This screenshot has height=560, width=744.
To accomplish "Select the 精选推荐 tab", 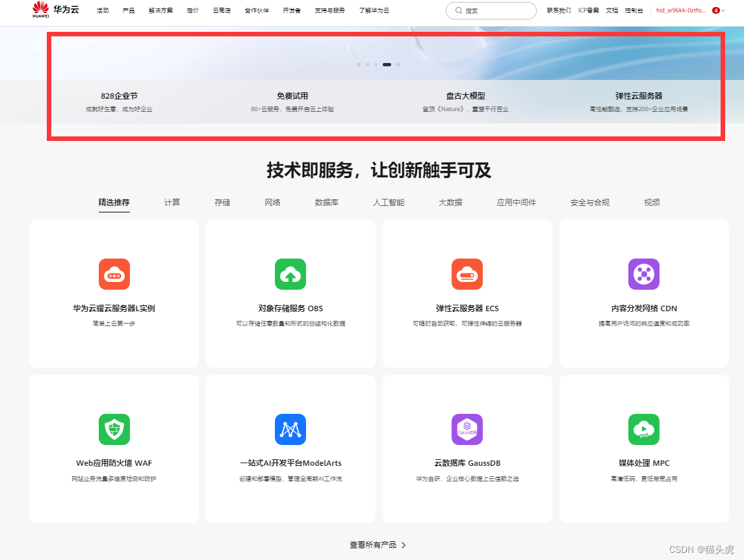I will pos(114,203).
